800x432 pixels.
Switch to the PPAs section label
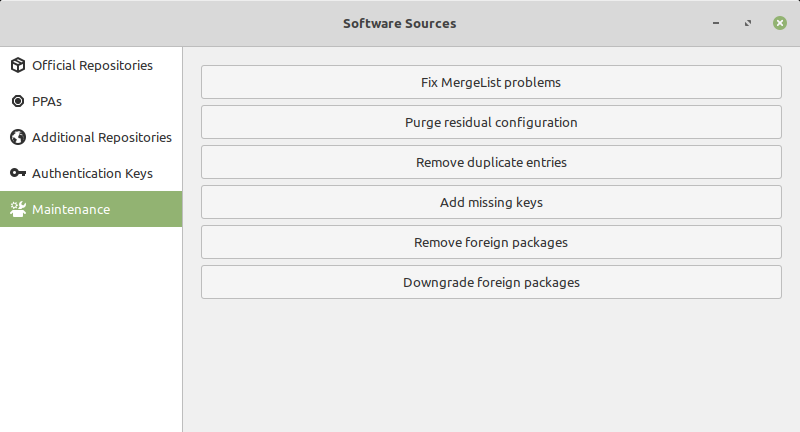coord(48,101)
